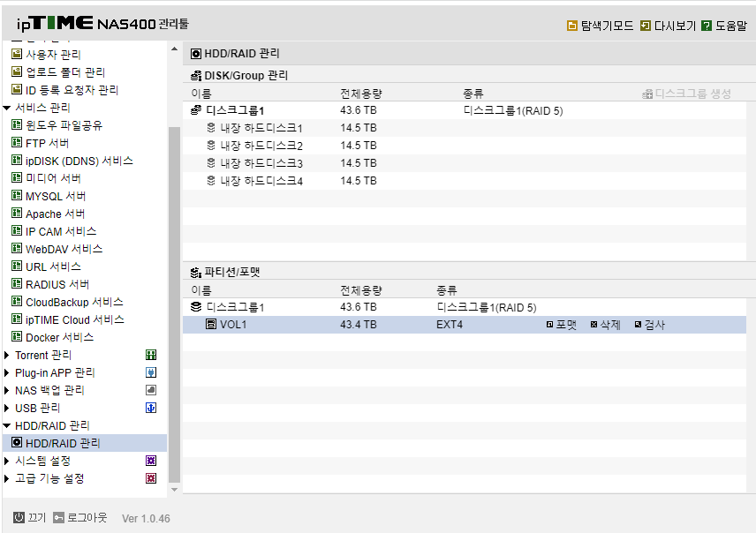Select the 내장 하드디스크4 row
This screenshot has height=533, width=756.
465,181
